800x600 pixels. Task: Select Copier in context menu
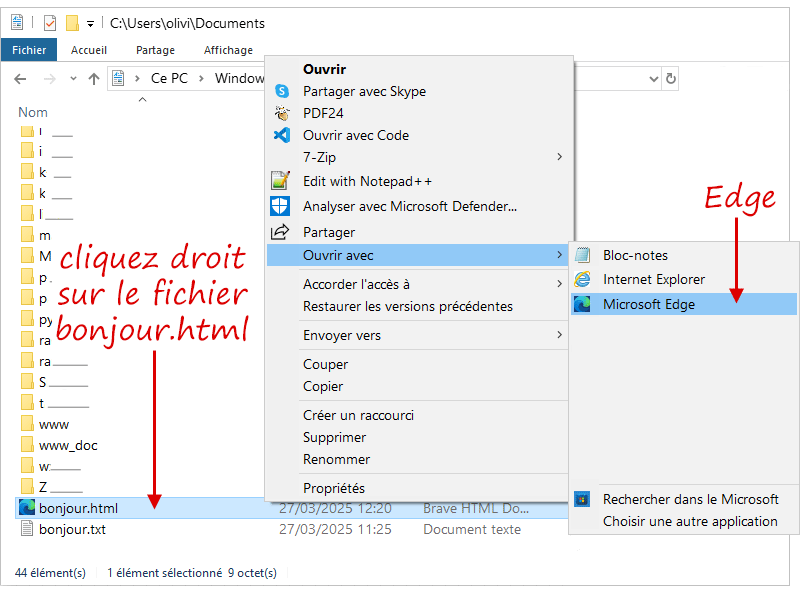pos(323,386)
